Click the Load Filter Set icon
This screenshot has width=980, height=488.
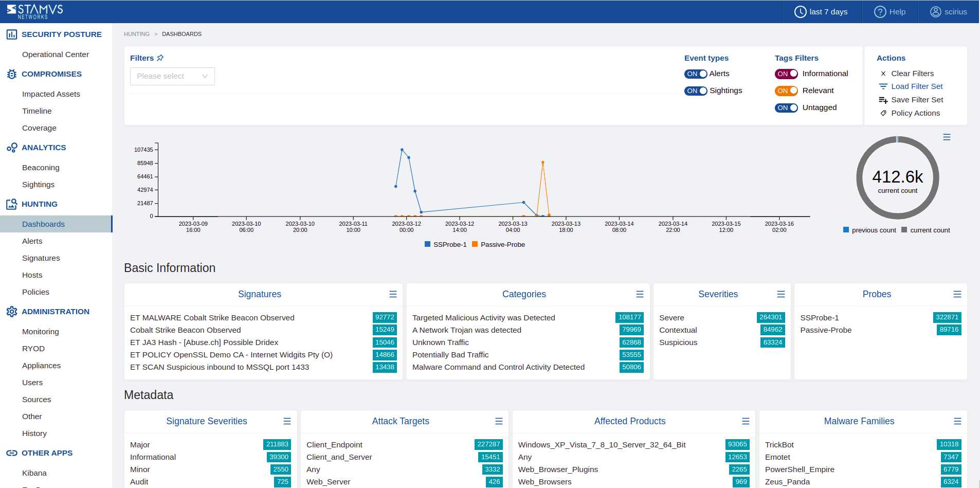[883, 86]
